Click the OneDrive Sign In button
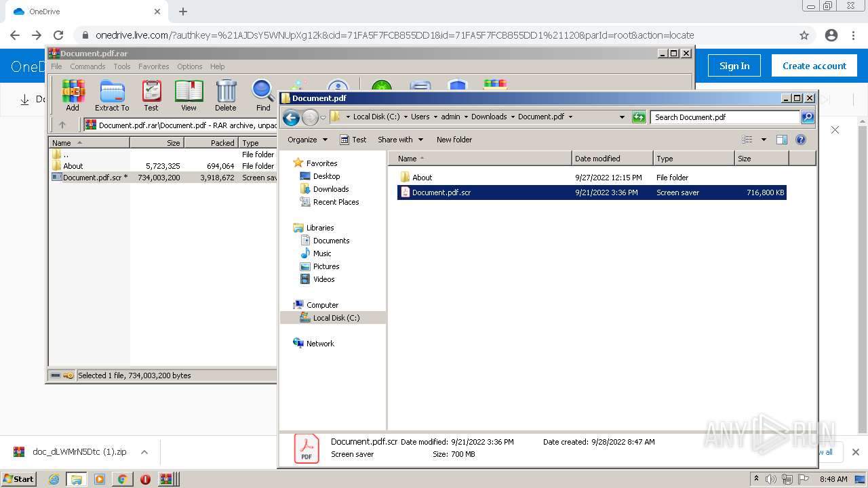Image resolution: width=868 pixels, height=488 pixels. click(x=734, y=66)
